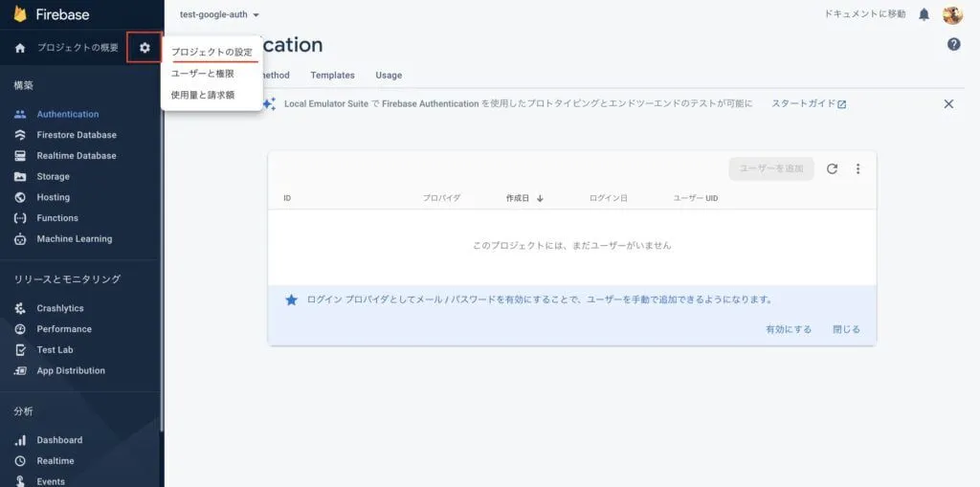Go to ドキュメントに移動 link
Viewport: 980px width, 487px height.
coord(864,14)
